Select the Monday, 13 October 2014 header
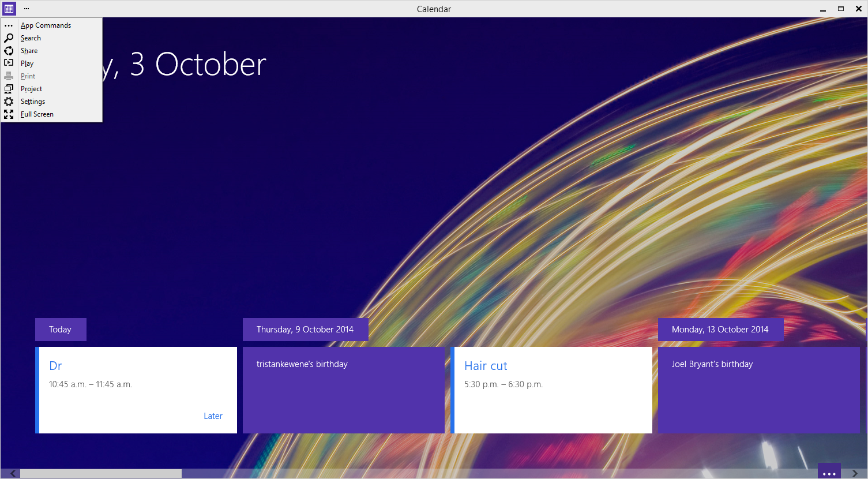The height and width of the screenshot is (479, 868). tap(720, 330)
